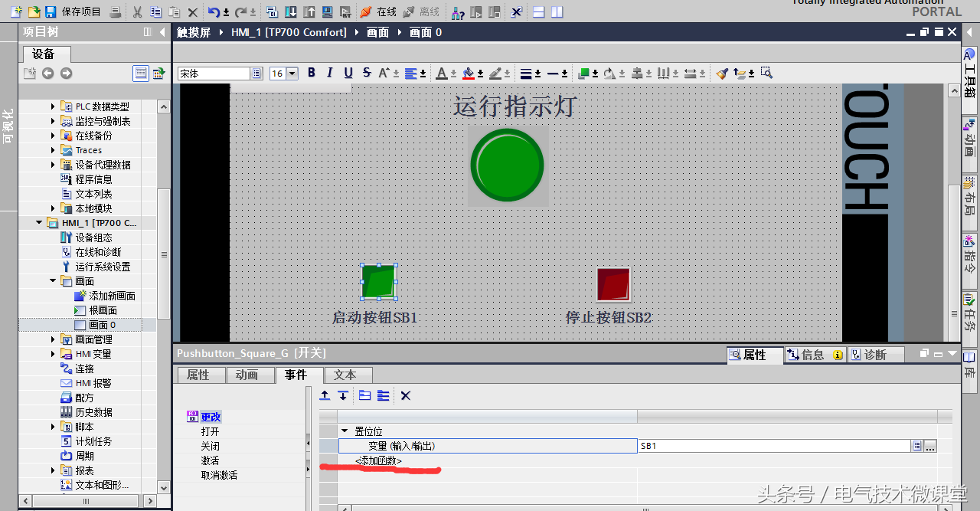The image size is (980, 511).
Task: Click the copy icon
Action: (155, 11)
